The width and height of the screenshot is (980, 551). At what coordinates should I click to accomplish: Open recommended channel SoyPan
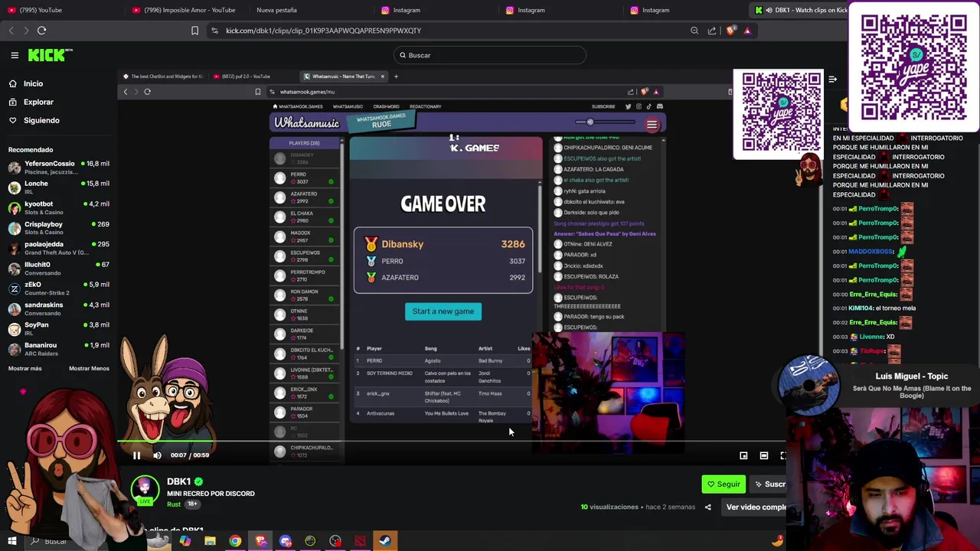coord(59,328)
